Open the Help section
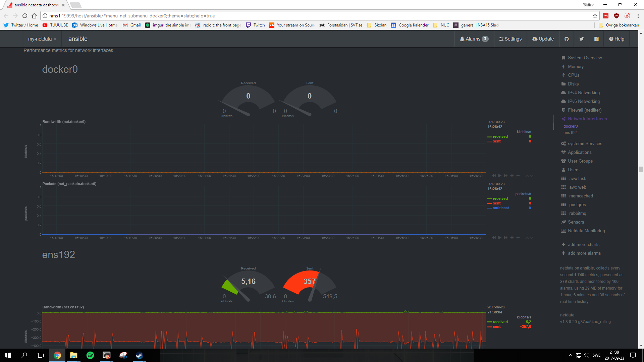The image size is (644, 362). tap(616, 39)
